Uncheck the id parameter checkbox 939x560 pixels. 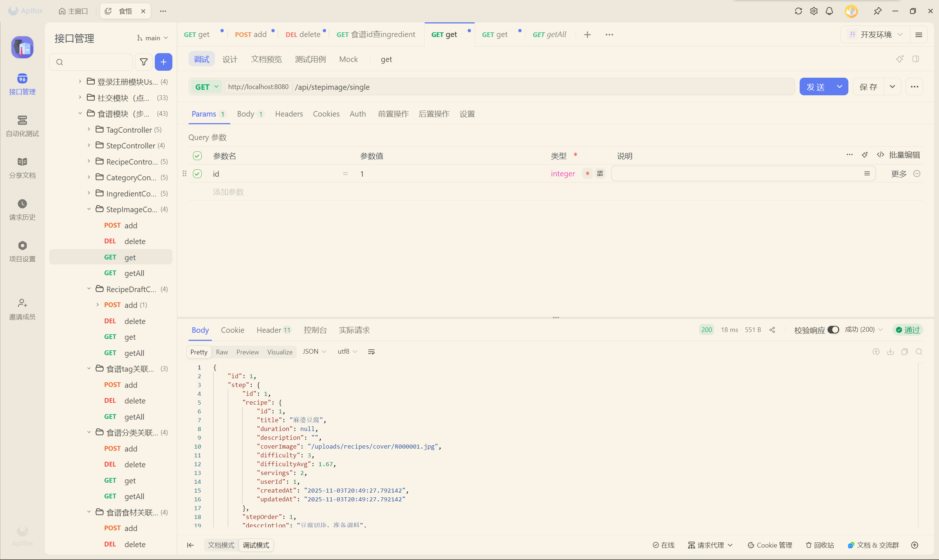(x=197, y=174)
